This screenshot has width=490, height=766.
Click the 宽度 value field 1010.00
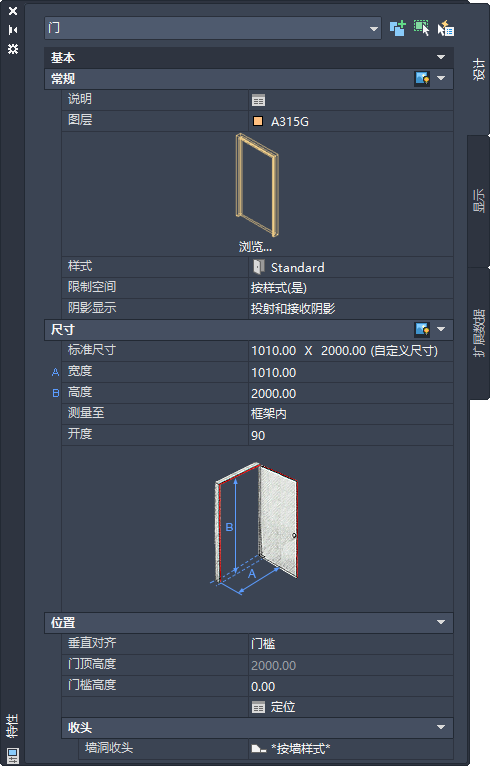[x=351, y=372]
